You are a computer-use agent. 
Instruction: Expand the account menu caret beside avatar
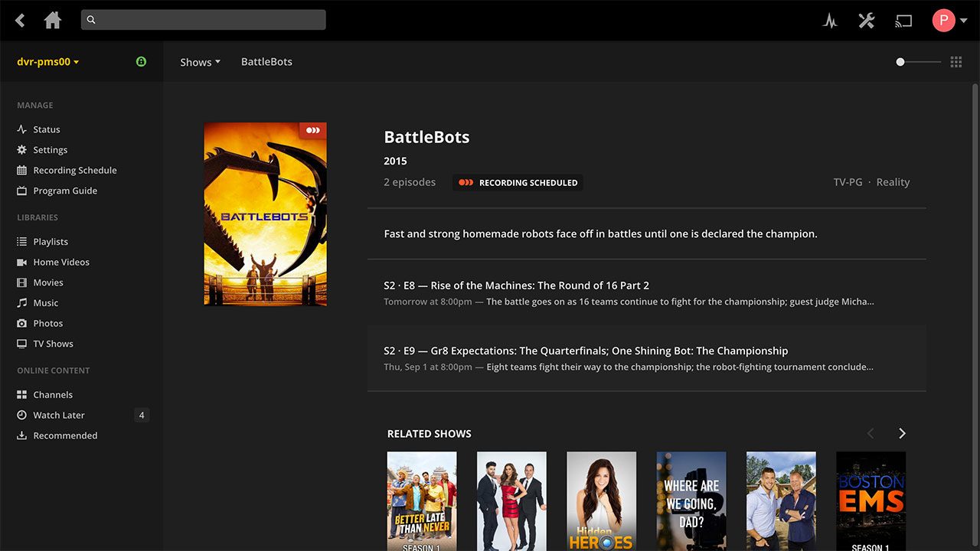963,21
